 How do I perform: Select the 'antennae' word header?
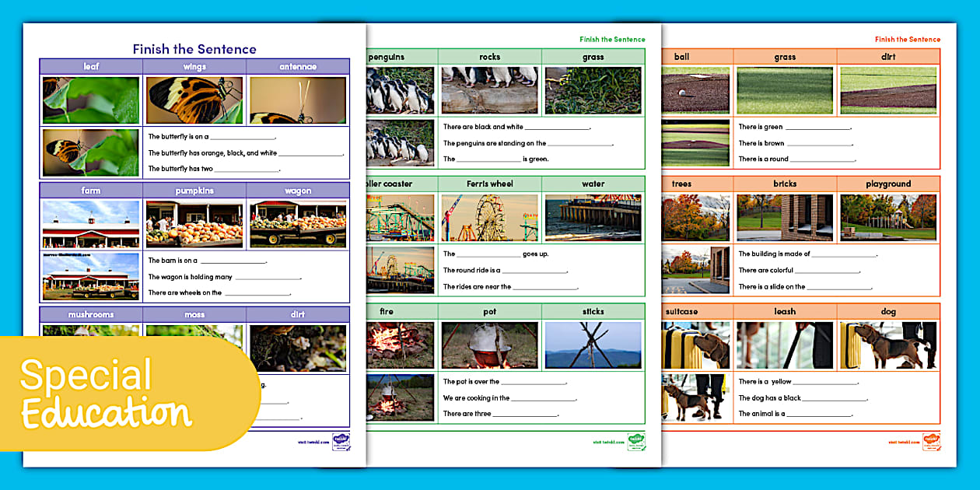[298, 67]
